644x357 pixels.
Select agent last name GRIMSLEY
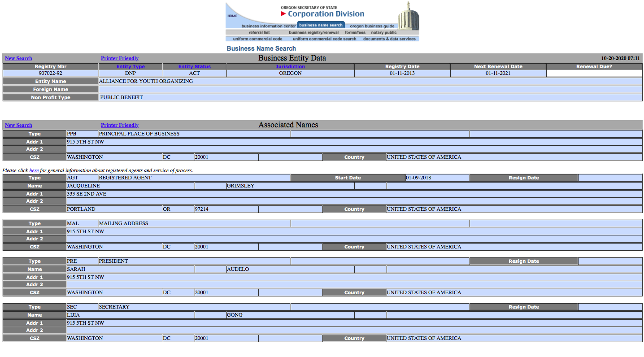click(x=240, y=186)
